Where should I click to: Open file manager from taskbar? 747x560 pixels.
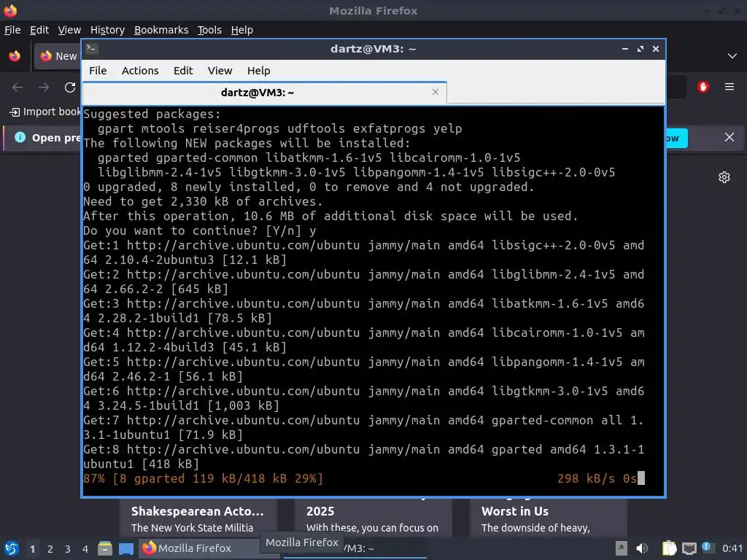tap(105, 548)
